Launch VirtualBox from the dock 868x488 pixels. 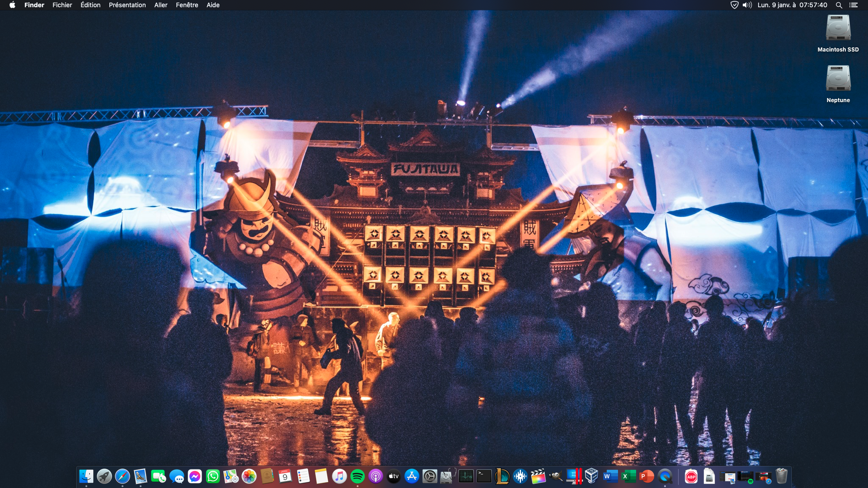point(591,476)
